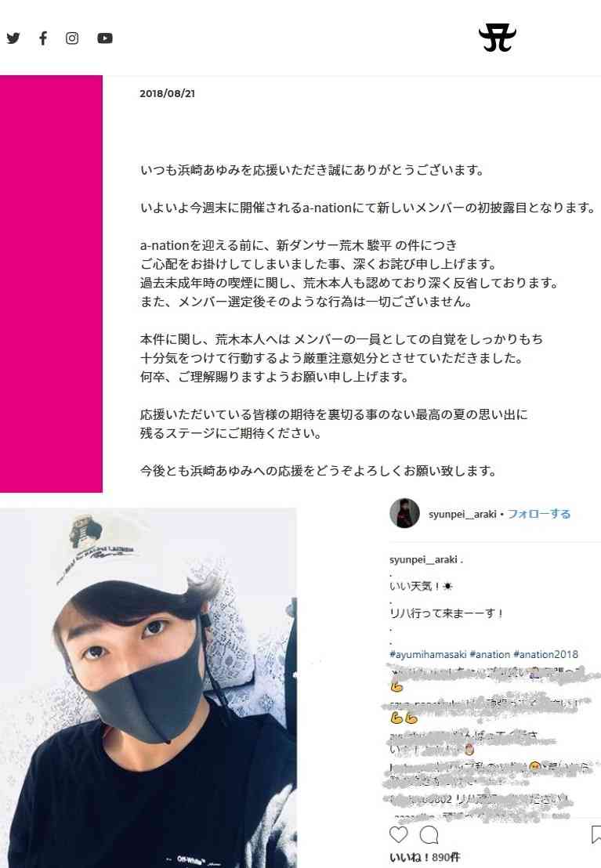Open syunpei__araki profile avatar
The height and width of the screenshot is (868, 601).
[404, 512]
